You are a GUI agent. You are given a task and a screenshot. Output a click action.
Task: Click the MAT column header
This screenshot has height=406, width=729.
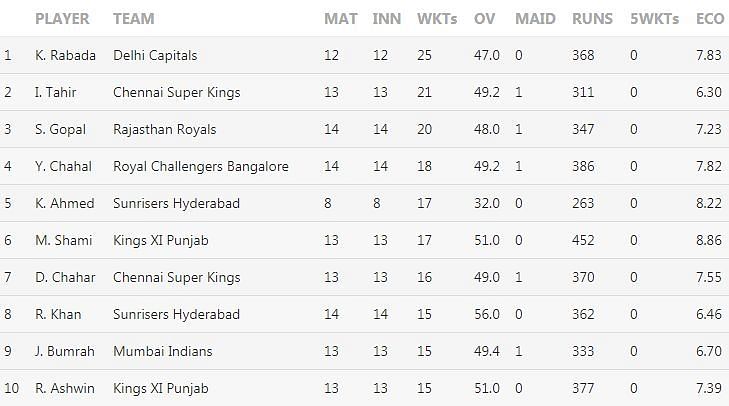tap(341, 19)
